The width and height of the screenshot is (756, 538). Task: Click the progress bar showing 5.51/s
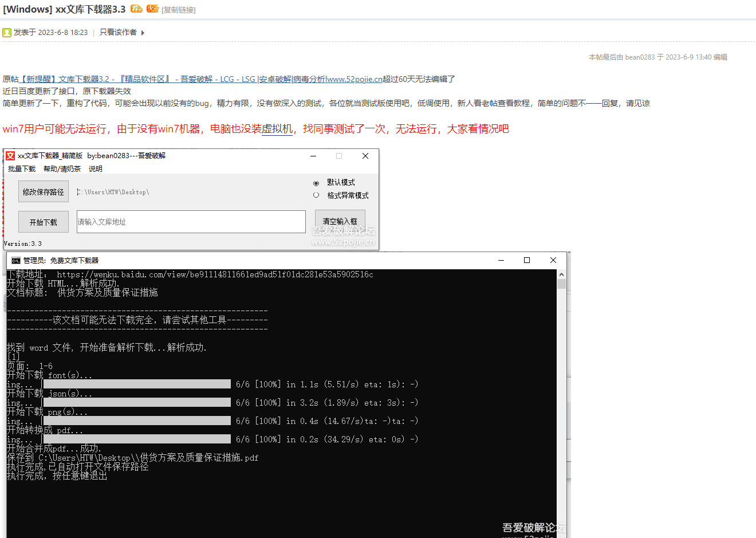[137, 384]
